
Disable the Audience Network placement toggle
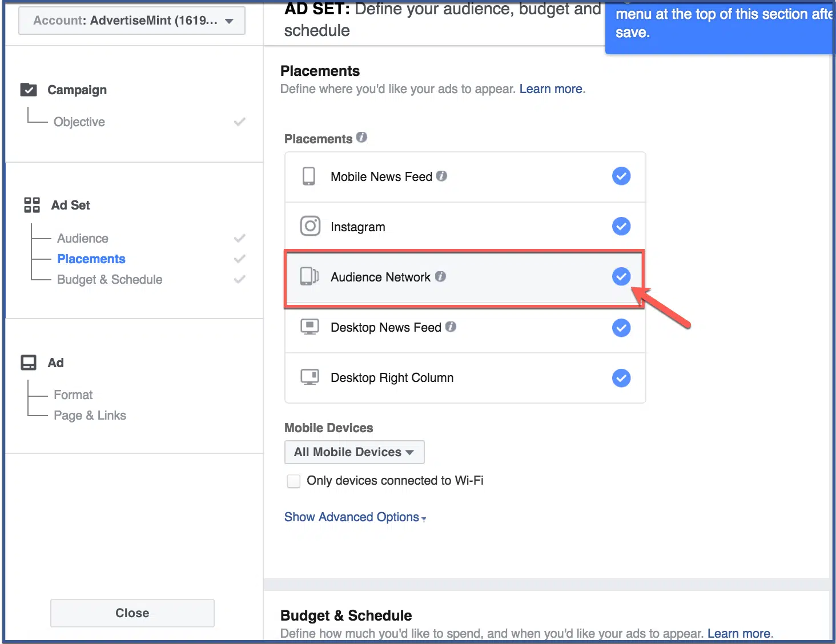click(621, 276)
